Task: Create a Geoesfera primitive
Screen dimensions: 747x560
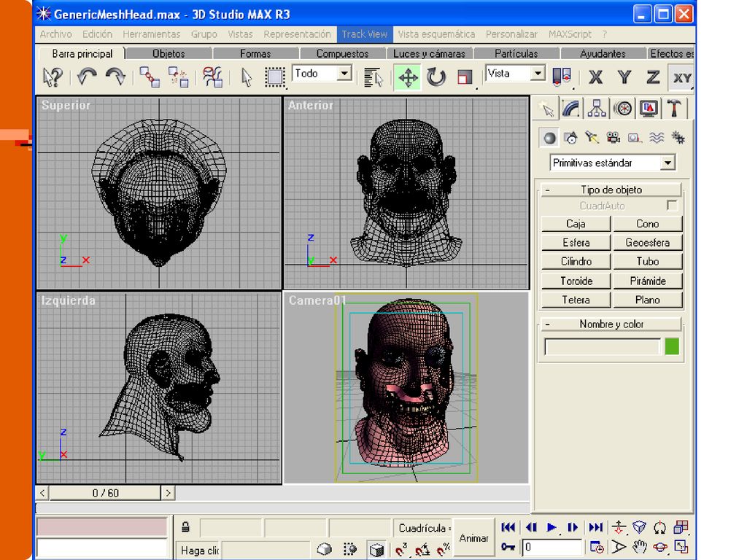Action: (648, 243)
